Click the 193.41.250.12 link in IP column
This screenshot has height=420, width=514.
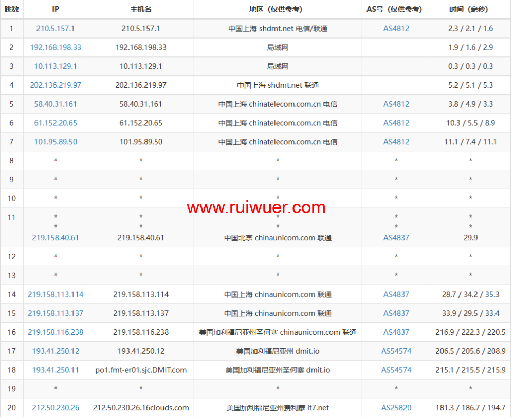(x=56, y=351)
